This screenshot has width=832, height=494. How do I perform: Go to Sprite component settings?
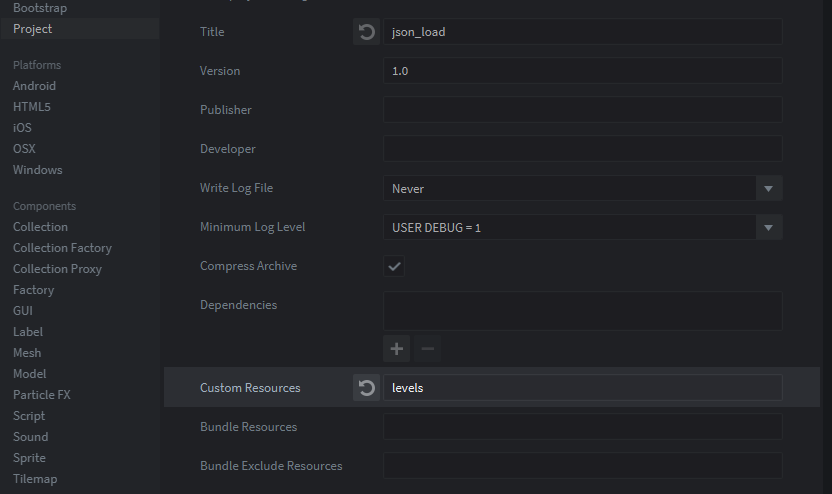[29, 458]
